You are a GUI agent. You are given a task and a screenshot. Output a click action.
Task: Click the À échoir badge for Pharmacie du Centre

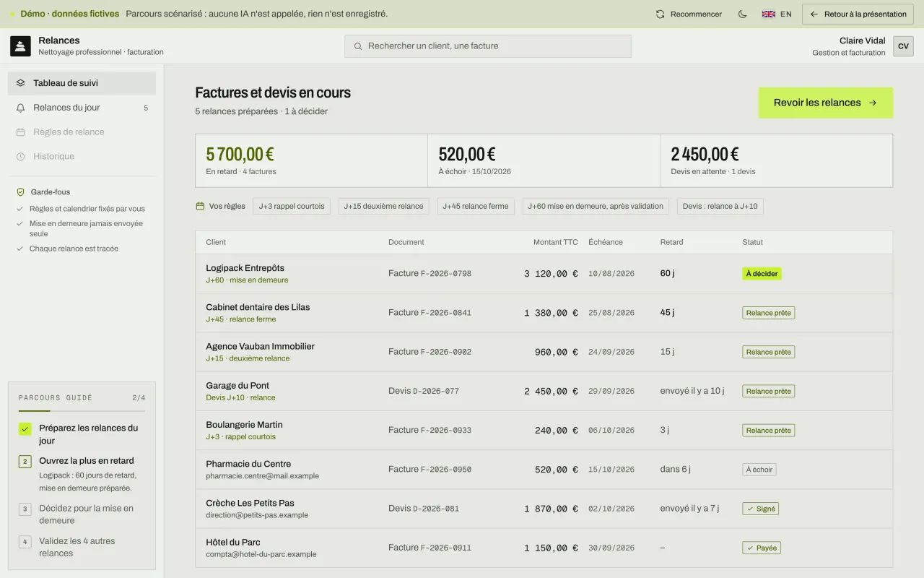(759, 470)
